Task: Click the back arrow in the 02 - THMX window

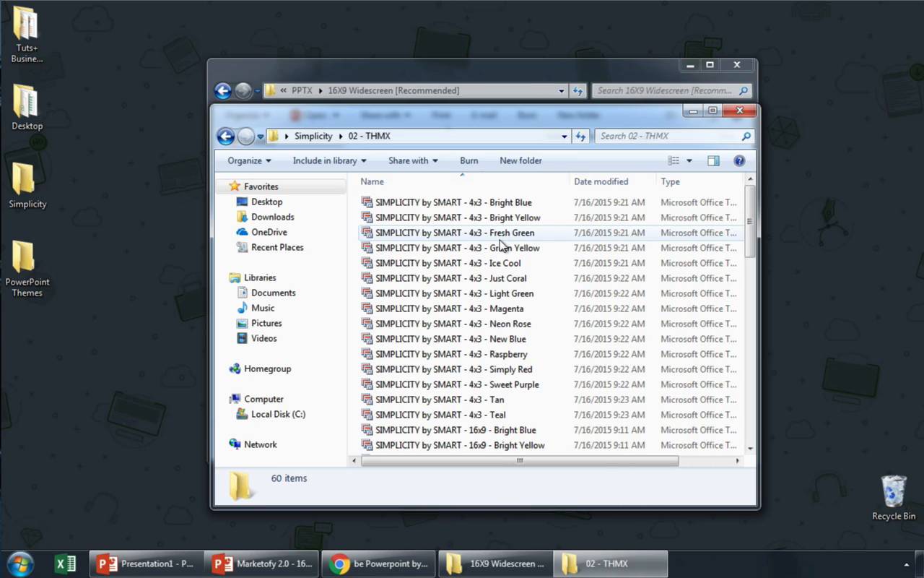Action: 225,136
